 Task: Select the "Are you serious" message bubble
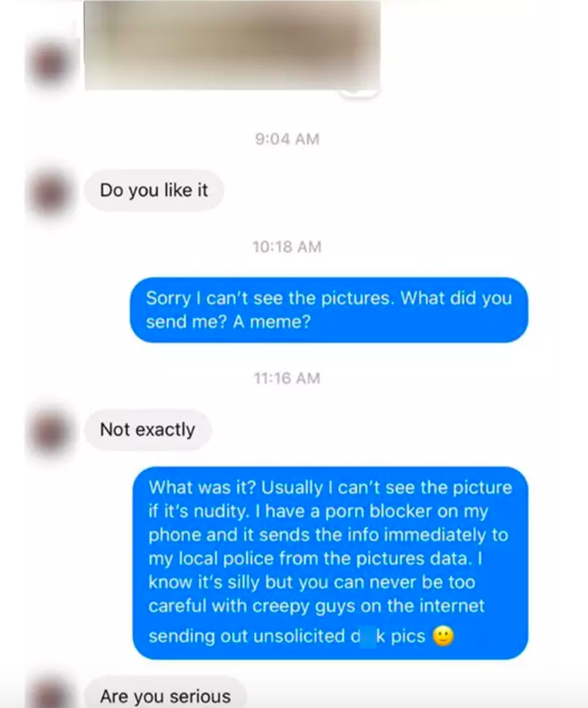(x=165, y=695)
